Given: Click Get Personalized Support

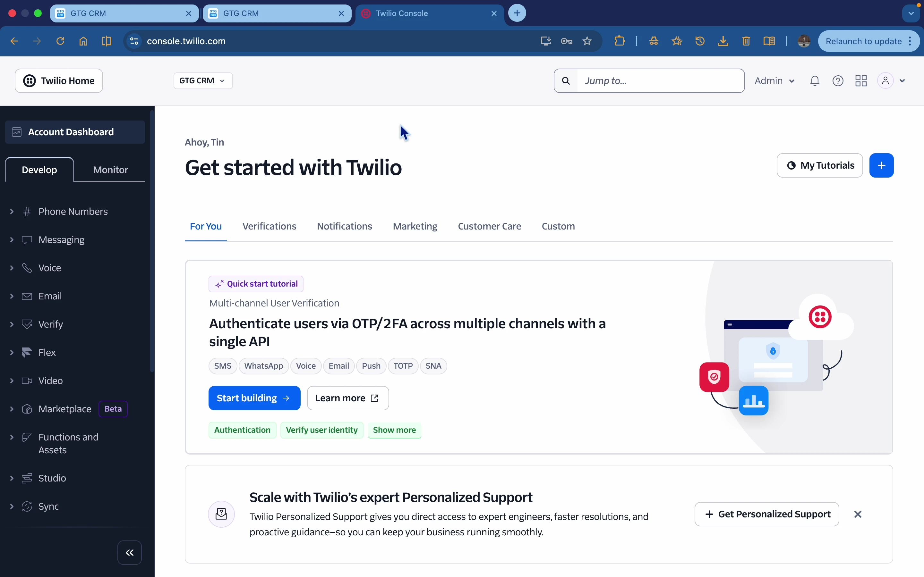Looking at the screenshot, I should [x=766, y=514].
